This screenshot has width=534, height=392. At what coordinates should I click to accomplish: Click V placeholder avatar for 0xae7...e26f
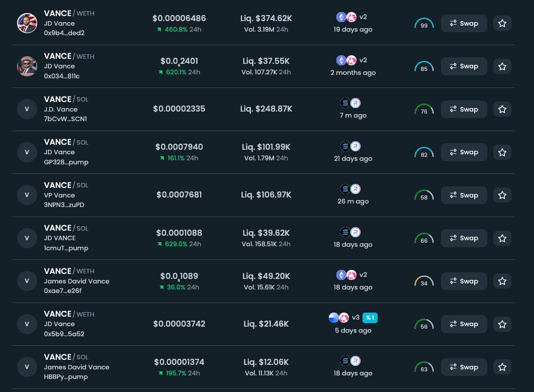(27, 281)
